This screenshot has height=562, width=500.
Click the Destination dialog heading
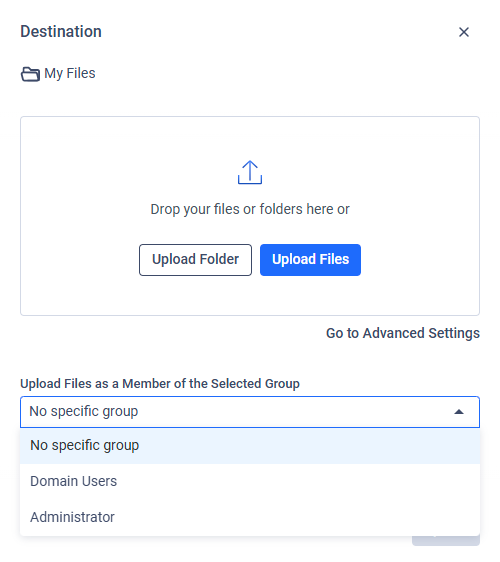61,32
